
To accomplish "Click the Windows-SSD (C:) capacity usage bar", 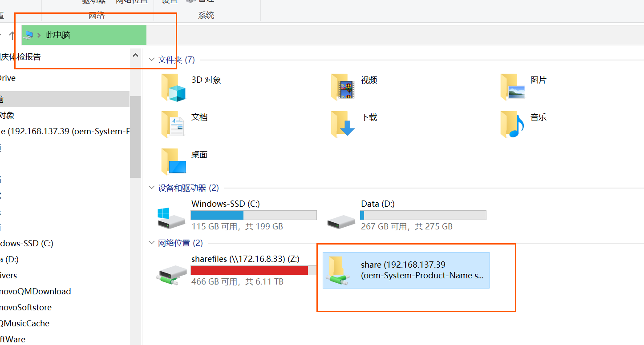I will [254, 215].
